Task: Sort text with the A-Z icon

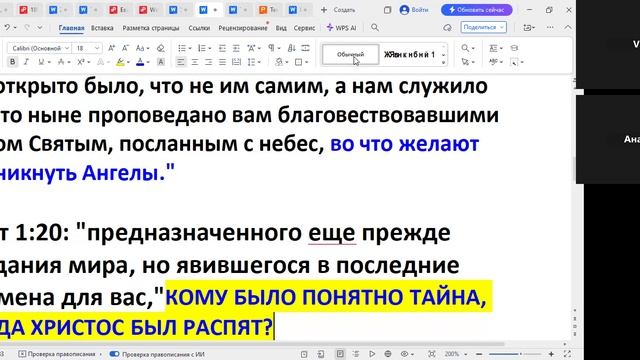Action: pyautogui.click(x=291, y=48)
